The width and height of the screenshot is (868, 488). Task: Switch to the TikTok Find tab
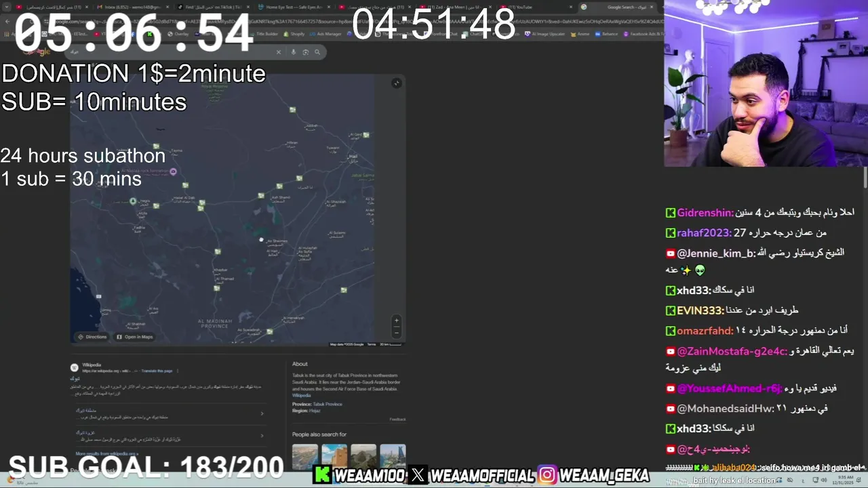click(x=212, y=7)
